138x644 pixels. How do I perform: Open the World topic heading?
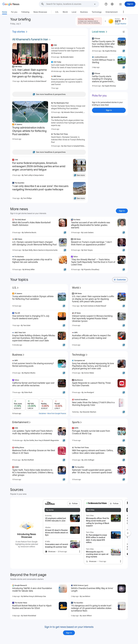(76, 288)
